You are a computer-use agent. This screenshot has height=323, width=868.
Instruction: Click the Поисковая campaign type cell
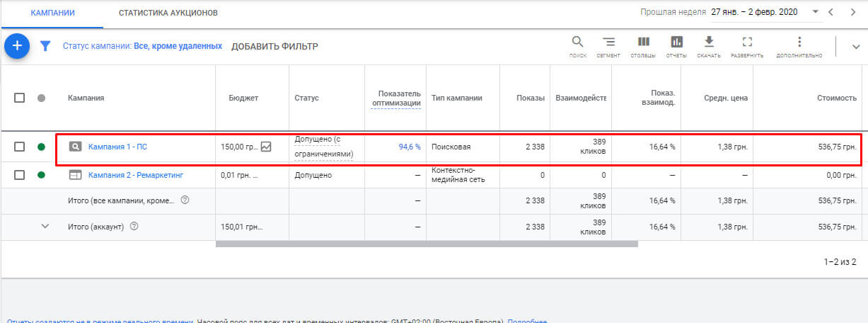click(451, 147)
